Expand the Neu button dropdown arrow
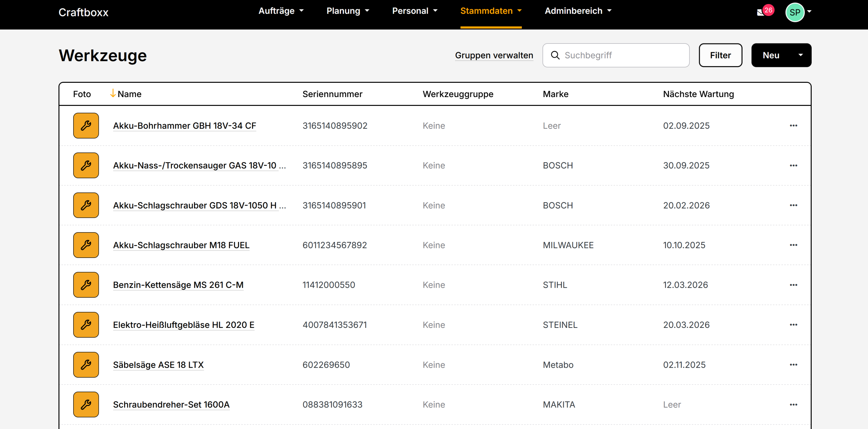The height and width of the screenshot is (429, 868). [x=801, y=55]
